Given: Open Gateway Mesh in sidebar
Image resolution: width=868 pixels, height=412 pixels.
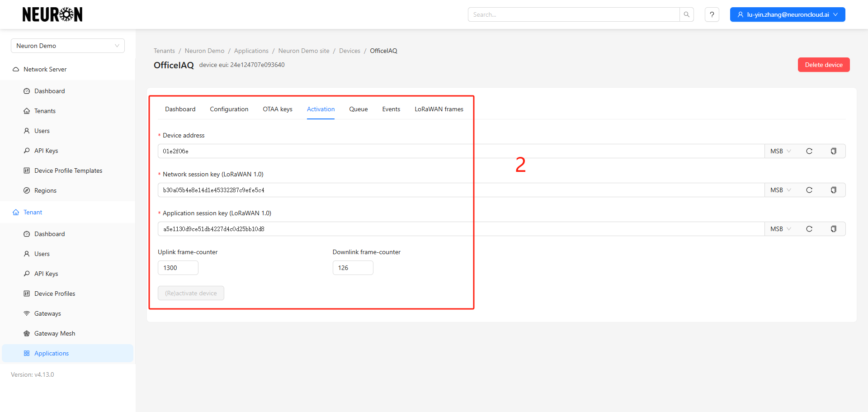Looking at the screenshot, I should point(68,333).
